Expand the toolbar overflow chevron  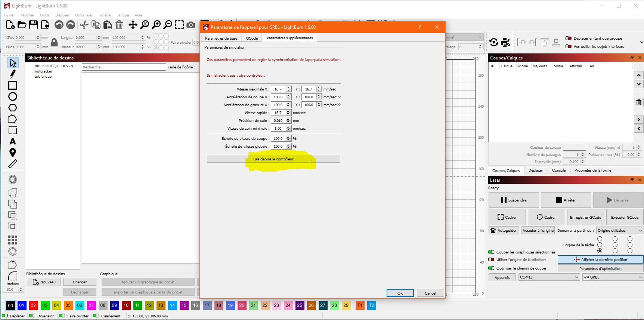pos(641,42)
